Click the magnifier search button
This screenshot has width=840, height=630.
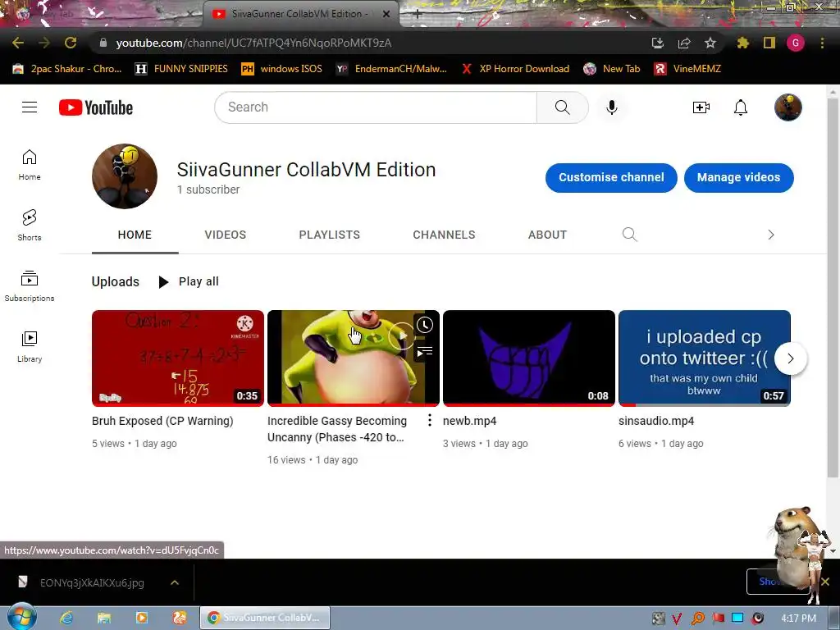pos(563,107)
